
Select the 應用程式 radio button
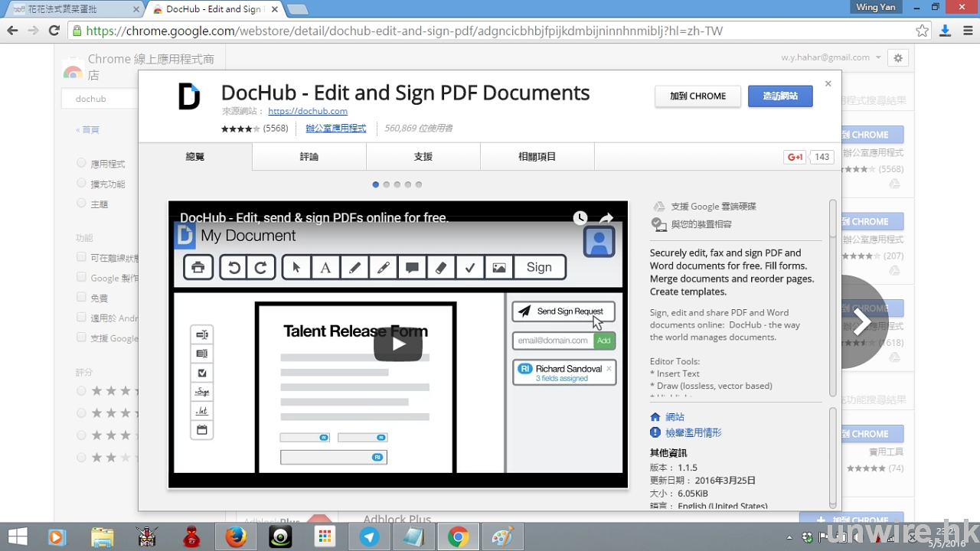pyautogui.click(x=81, y=163)
